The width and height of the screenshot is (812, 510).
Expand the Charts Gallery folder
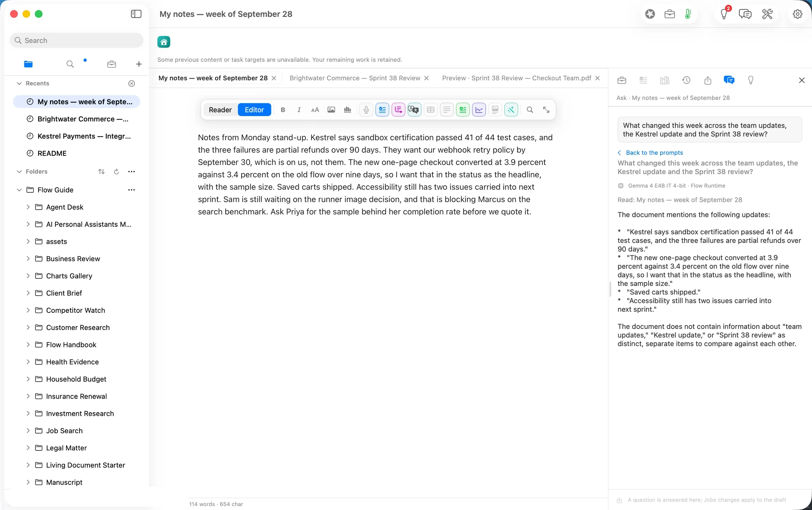[28, 276]
